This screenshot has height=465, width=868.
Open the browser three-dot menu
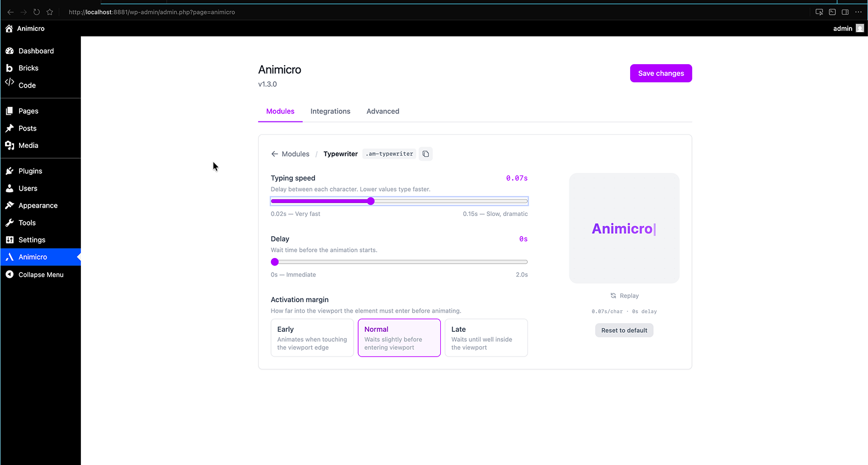(x=858, y=12)
